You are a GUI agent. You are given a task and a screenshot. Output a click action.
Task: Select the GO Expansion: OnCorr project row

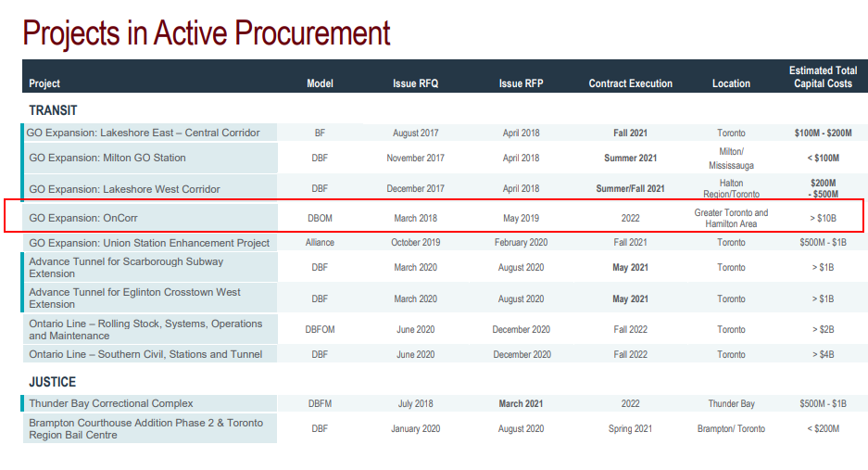(83, 219)
